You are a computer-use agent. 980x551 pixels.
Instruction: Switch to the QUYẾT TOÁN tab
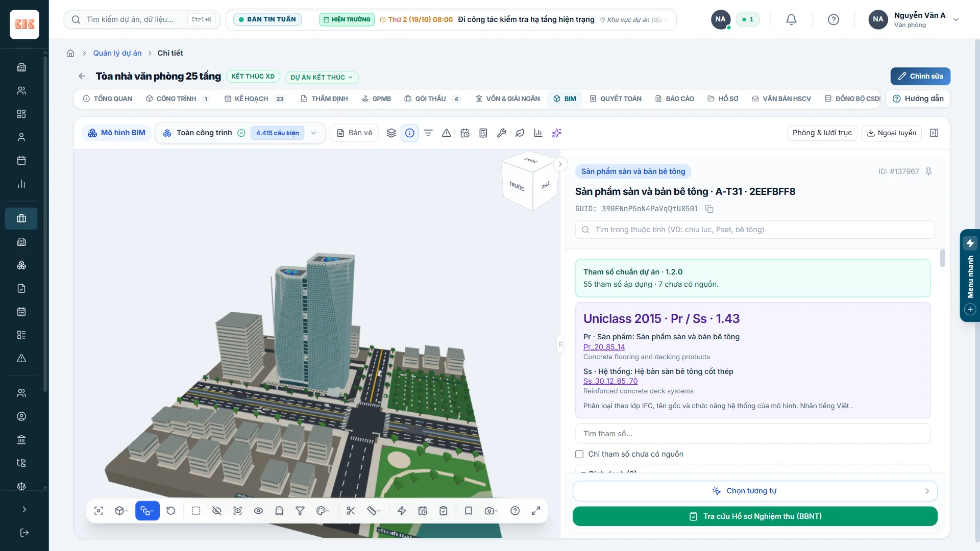tap(616, 98)
